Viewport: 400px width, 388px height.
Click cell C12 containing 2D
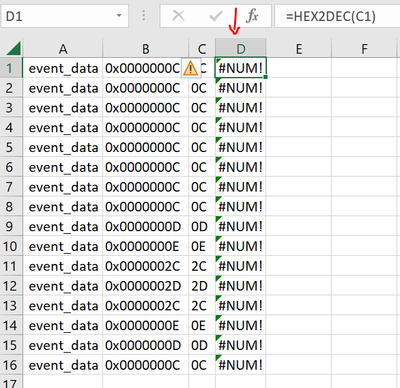tap(202, 286)
